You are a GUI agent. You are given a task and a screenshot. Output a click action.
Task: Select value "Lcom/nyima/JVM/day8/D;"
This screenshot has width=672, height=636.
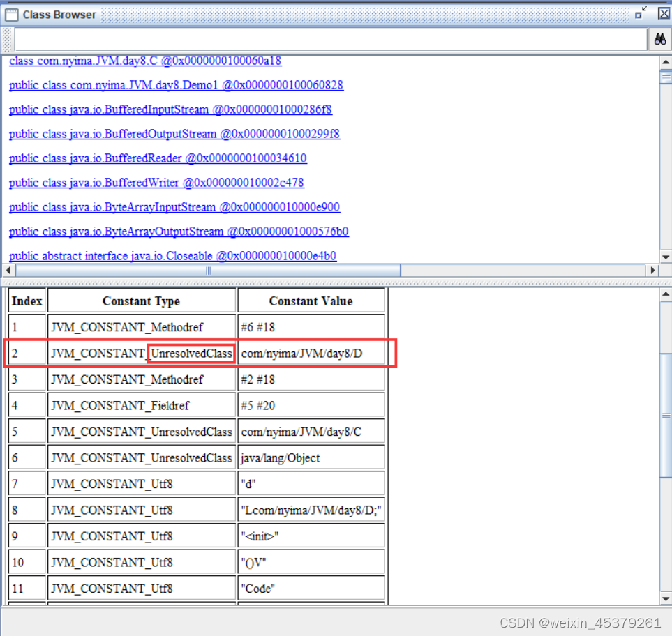point(311,510)
